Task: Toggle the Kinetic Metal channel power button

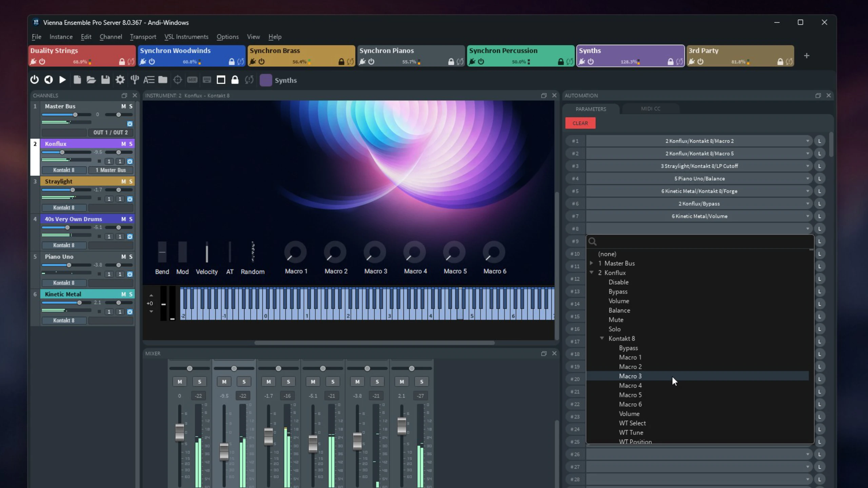Action: 130,312
